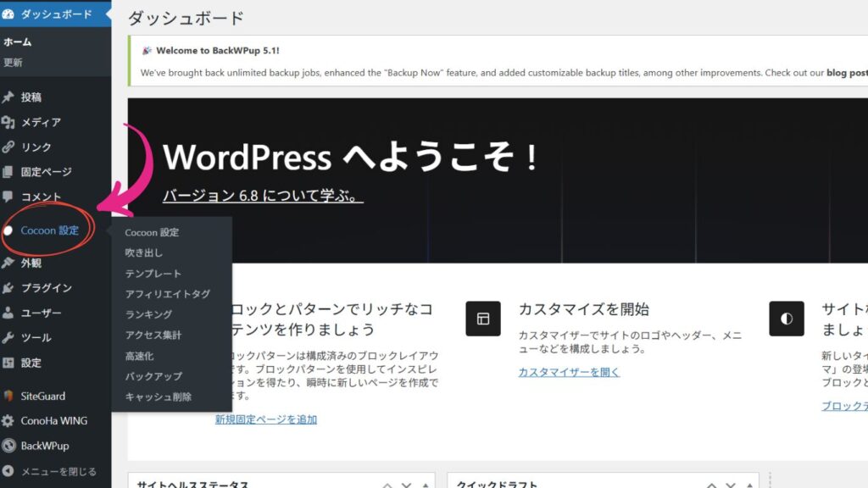Select テンプレート in Cocoon submenu

[x=153, y=274]
